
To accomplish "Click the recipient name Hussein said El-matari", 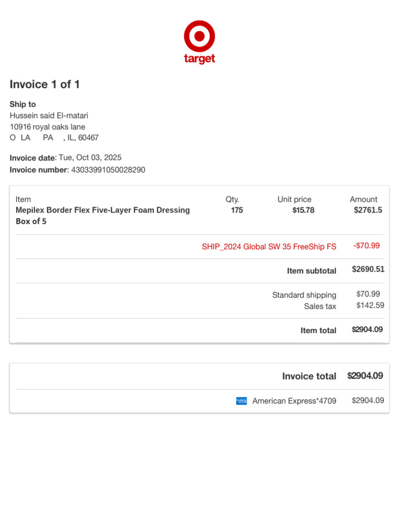I will coord(49,115).
